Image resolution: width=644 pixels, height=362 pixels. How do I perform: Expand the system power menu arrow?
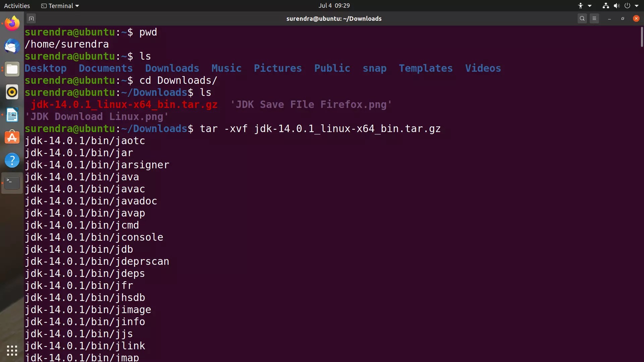tap(637, 6)
